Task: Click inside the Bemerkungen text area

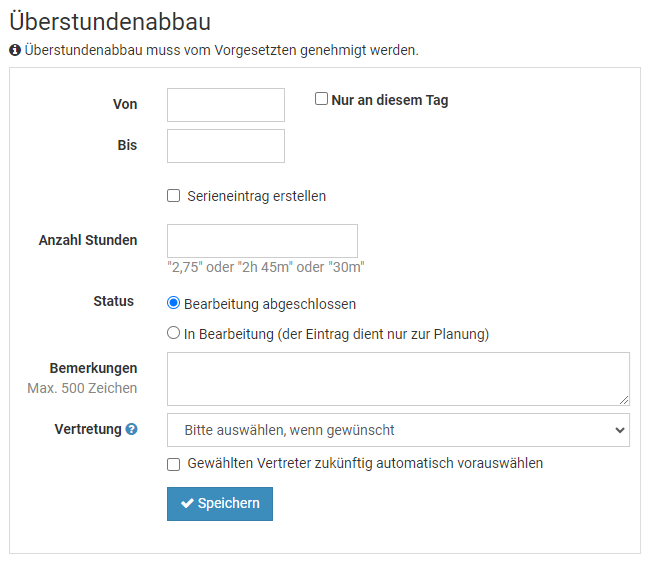Action: coord(398,378)
